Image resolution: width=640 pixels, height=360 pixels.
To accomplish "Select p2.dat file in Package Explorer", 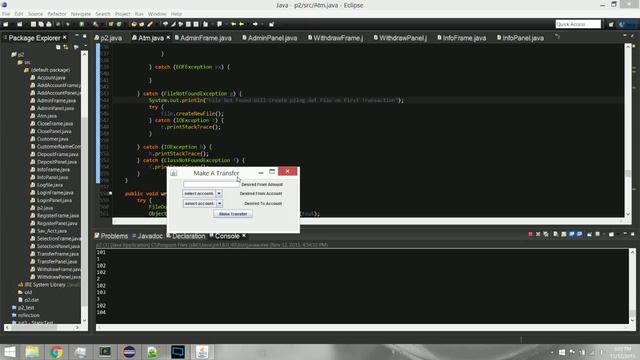I will pos(29,300).
